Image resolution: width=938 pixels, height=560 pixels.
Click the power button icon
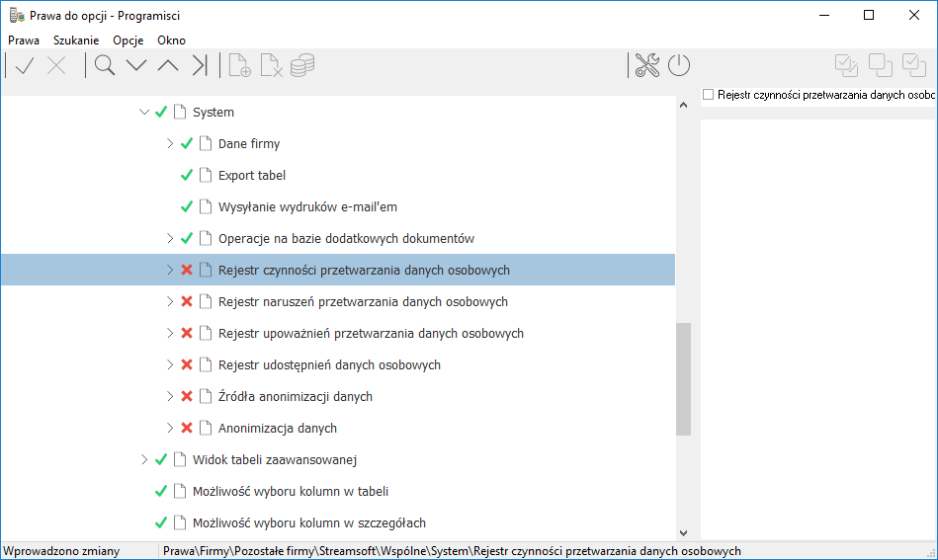coord(679,65)
